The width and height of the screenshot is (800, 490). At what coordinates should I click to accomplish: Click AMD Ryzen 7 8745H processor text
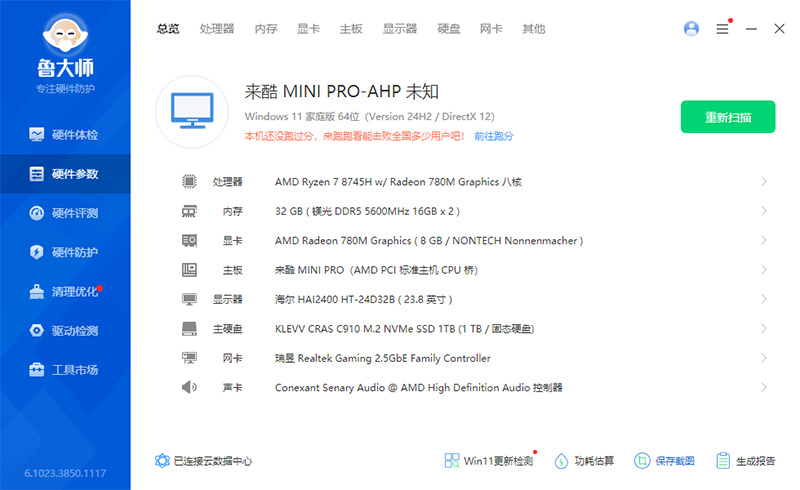click(398, 182)
